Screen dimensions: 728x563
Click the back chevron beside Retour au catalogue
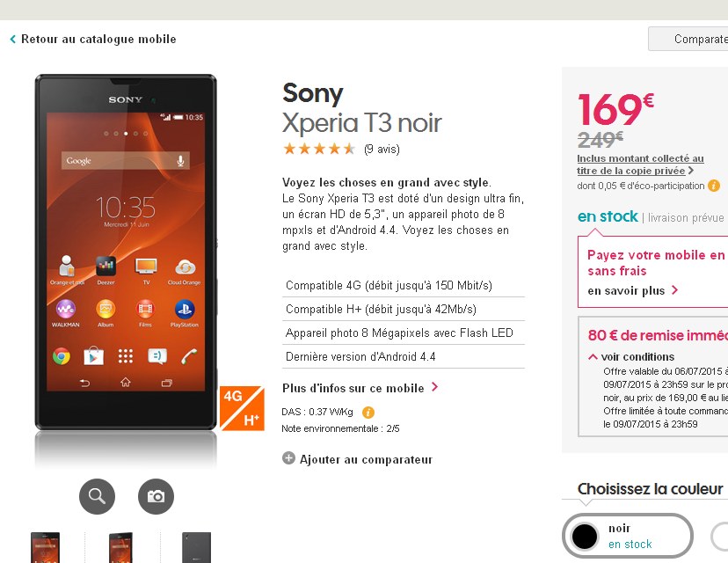(x=13, y=39)
